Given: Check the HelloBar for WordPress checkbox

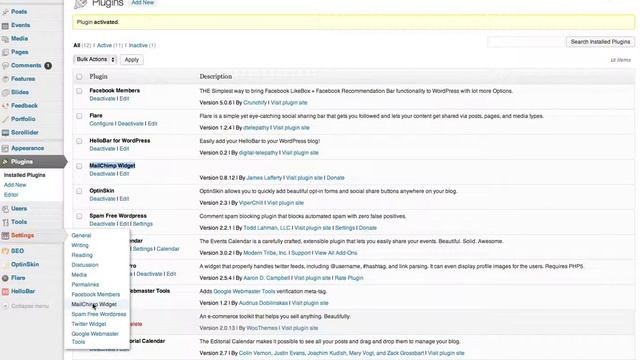Looking at the screenshot, I should [x=79, y=141].
